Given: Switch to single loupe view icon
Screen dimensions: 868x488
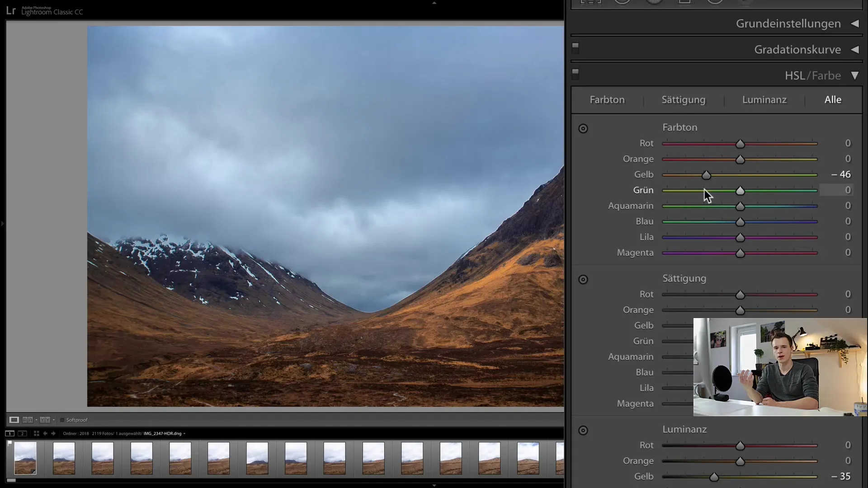Looking at the screenshot, I should click(x=14, y=420).
